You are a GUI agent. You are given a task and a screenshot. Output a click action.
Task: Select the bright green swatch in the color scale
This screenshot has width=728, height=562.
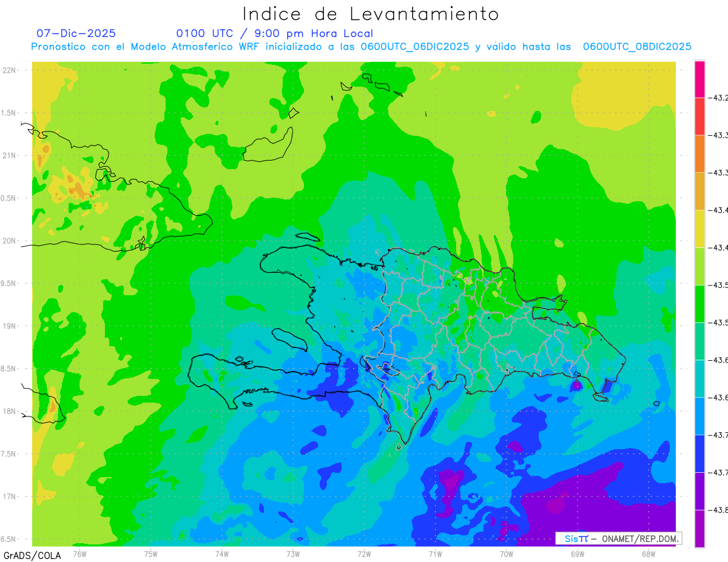coord(699,303)
